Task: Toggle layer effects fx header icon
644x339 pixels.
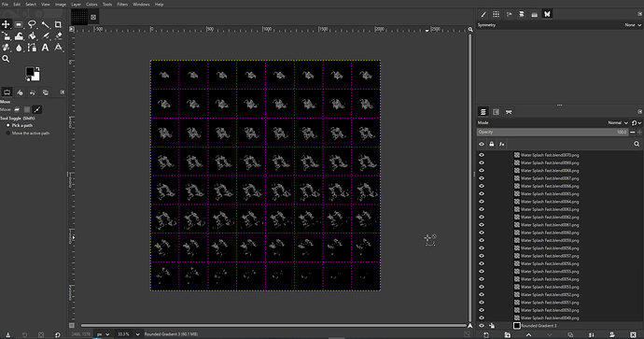Action: point(501,144)
